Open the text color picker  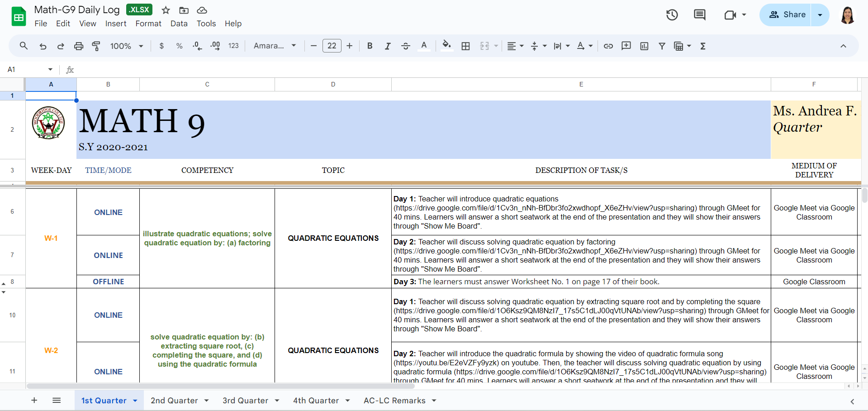[424, 46]
